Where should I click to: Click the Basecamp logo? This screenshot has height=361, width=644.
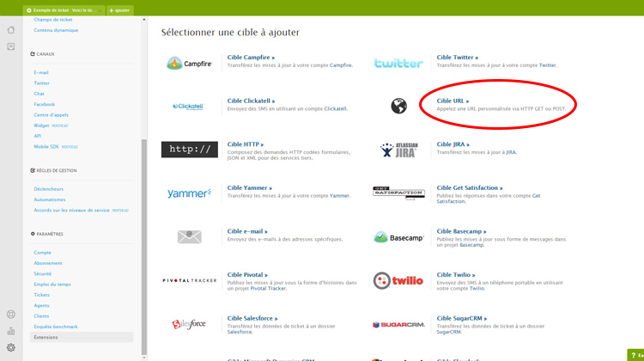tap(398, 237)
